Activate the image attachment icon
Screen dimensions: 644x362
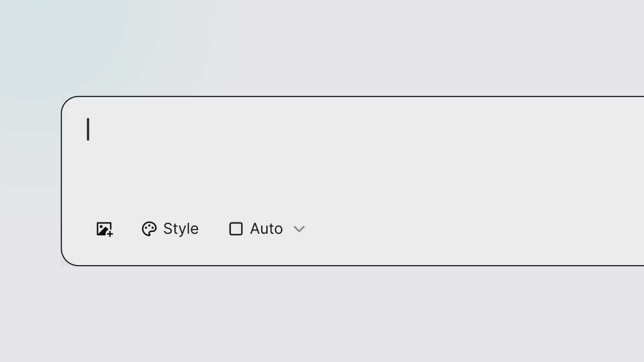104,229
